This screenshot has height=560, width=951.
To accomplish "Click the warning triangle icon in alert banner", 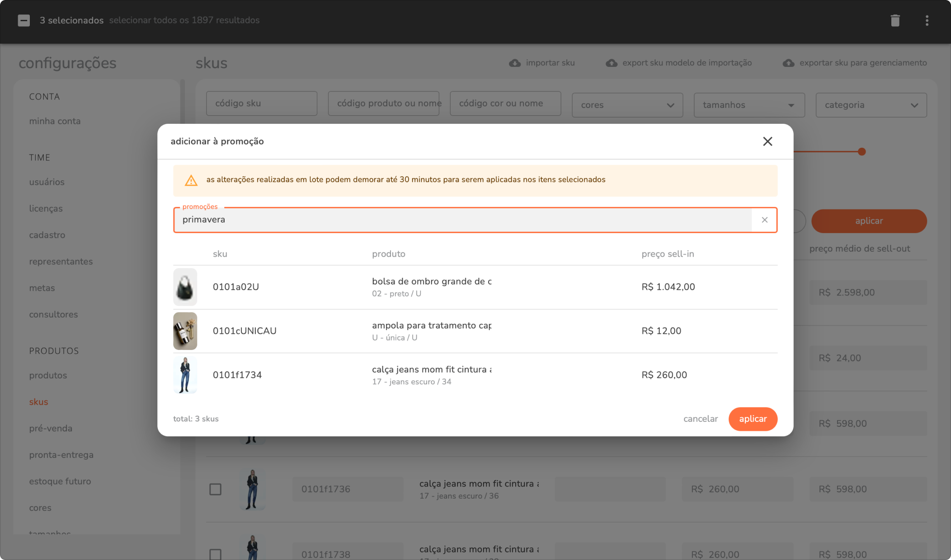I will (191, 180).
